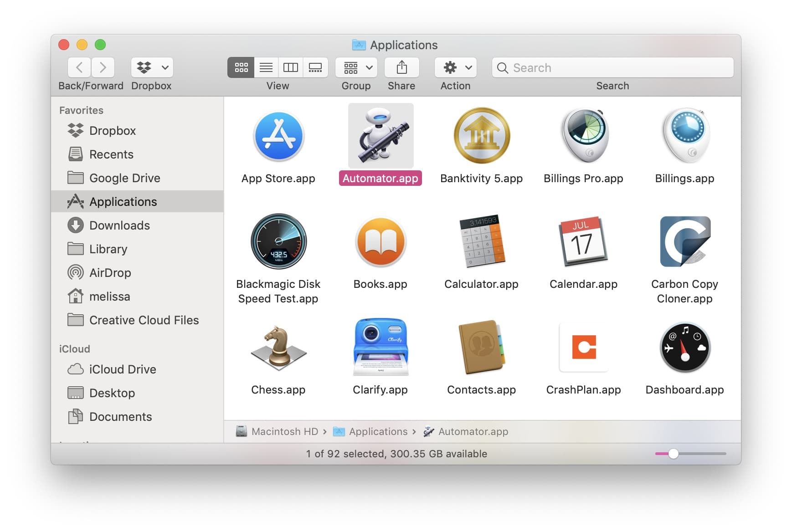
Task: Select the CrashPlan.app icon
Action: click(x=584, y=347)
